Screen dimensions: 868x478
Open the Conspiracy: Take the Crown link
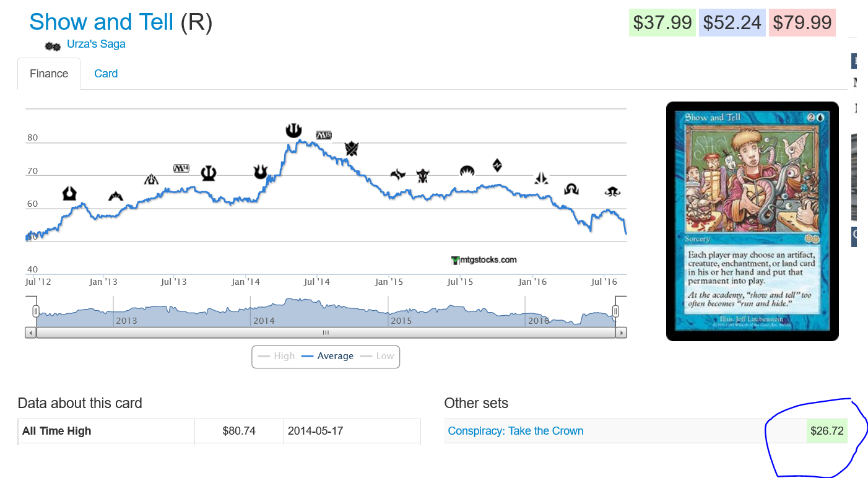[x=515, y=431]
